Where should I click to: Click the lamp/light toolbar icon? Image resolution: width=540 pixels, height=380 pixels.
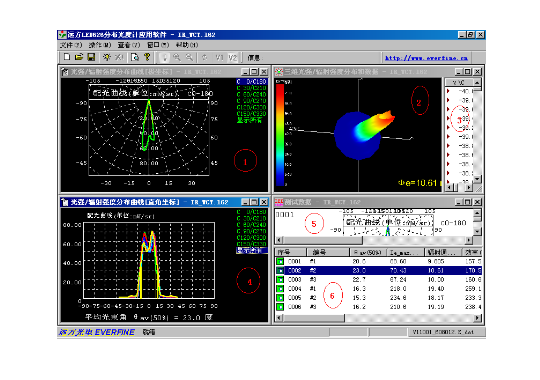(x=107, y=57)
